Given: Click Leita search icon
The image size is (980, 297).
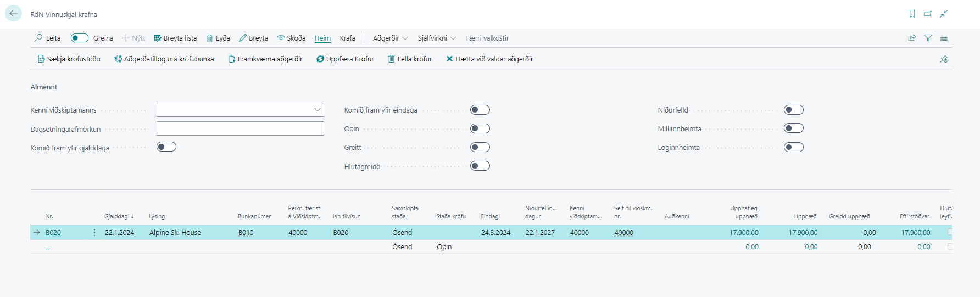Looking at the screenshot, I should [39, 38].
